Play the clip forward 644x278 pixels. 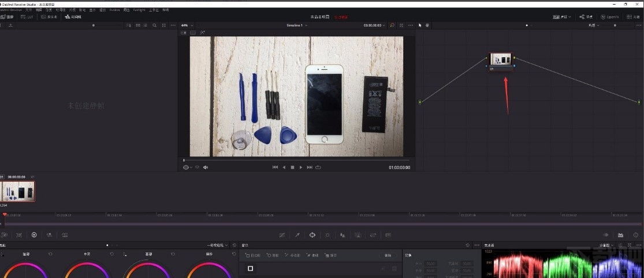301,167
